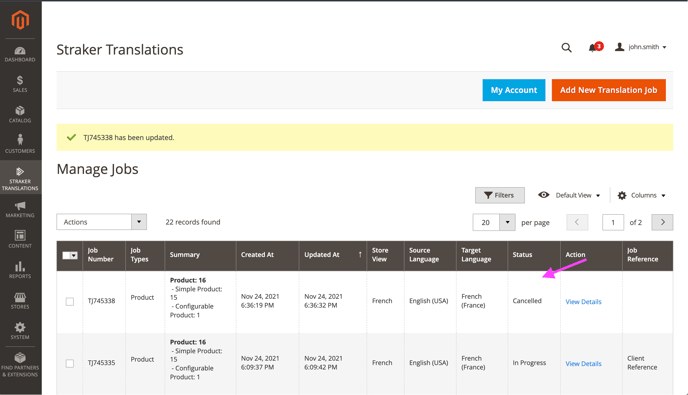Viewport: 688px width, 395px height.
Task: Select the checkbox for job TJ745335
Action: click(70, 363)
